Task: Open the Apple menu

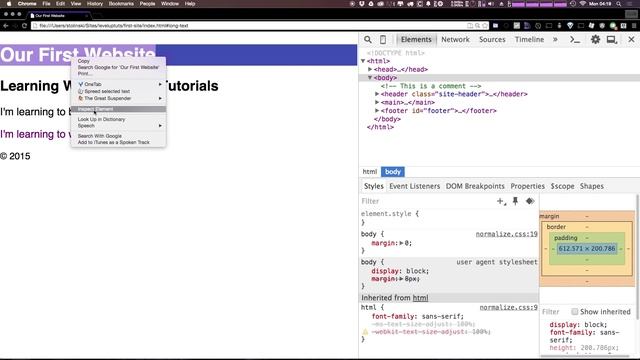Action: click(9, 4)
